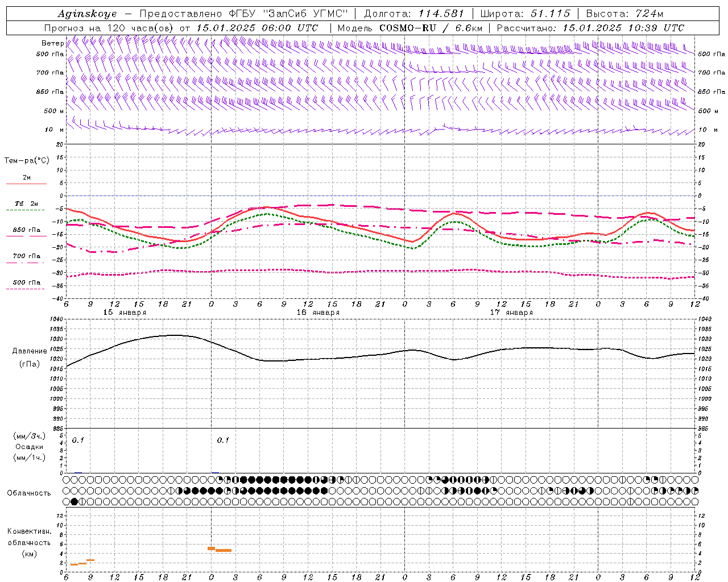
Task: Click the Конвективн. label of convective panel
Action: 29,531
